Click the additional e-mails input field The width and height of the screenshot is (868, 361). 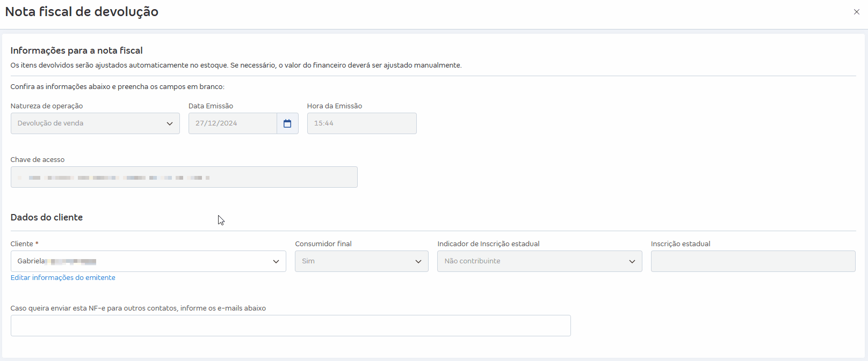(x=291, y=326)
